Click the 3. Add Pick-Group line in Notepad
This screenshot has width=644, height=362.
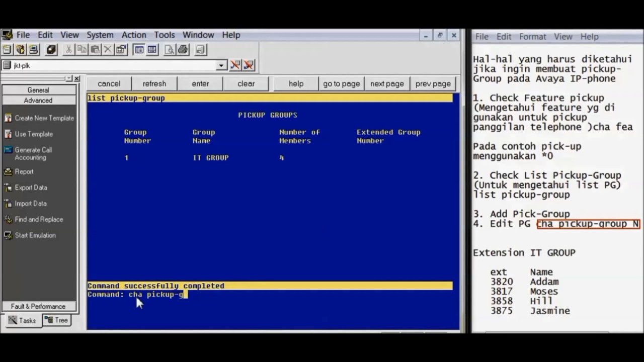click(x=521, y=214)
